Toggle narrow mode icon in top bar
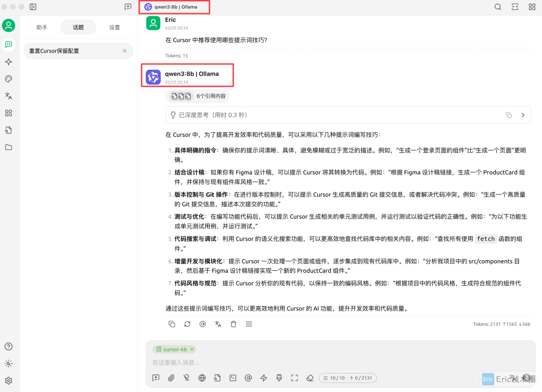Viewport: 542px width, 392px height. (x=515, y=7)
